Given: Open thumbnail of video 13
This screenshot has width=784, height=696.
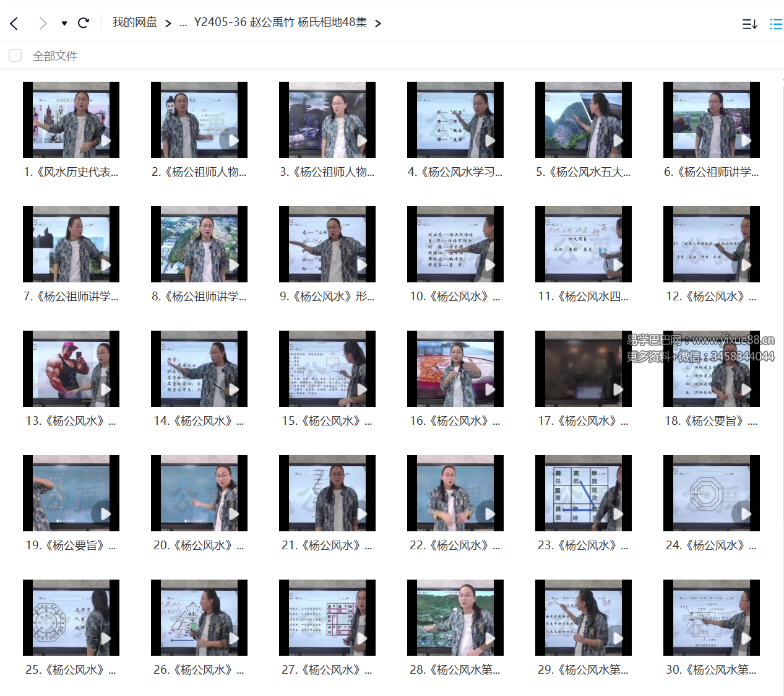Looking at the screenshot, I should coord(71,368).
